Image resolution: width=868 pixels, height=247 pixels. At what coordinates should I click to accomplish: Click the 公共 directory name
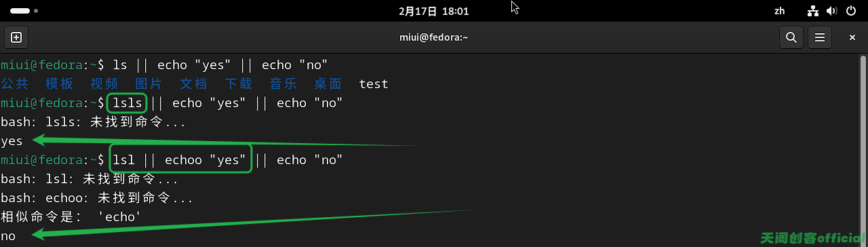coord(15,84)
